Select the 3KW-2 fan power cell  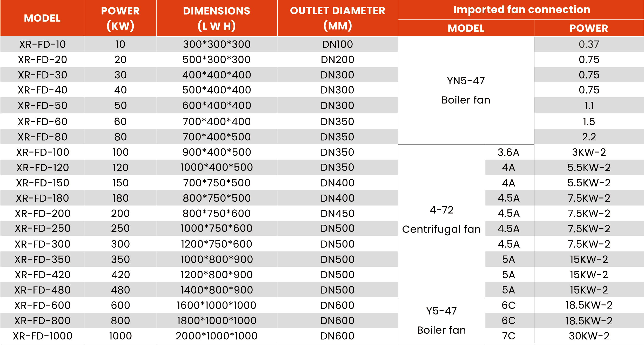click(x=589, y=152)
